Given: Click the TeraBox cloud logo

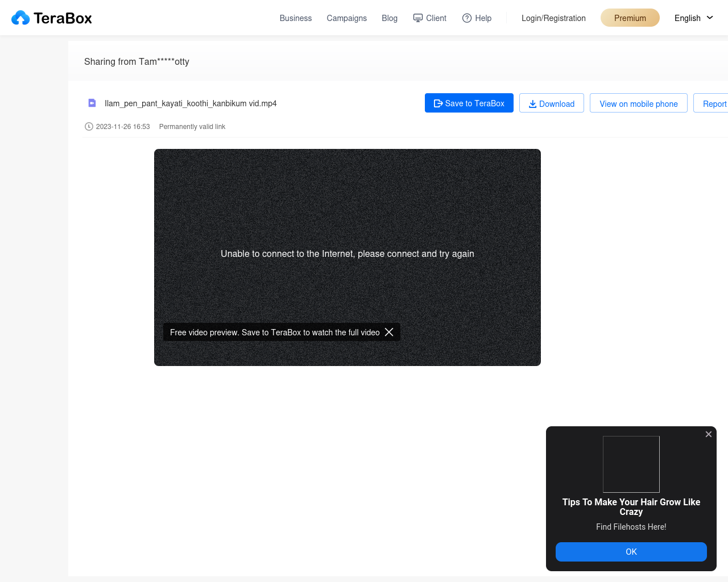Looking at the screenshot, I should (52, 18).
